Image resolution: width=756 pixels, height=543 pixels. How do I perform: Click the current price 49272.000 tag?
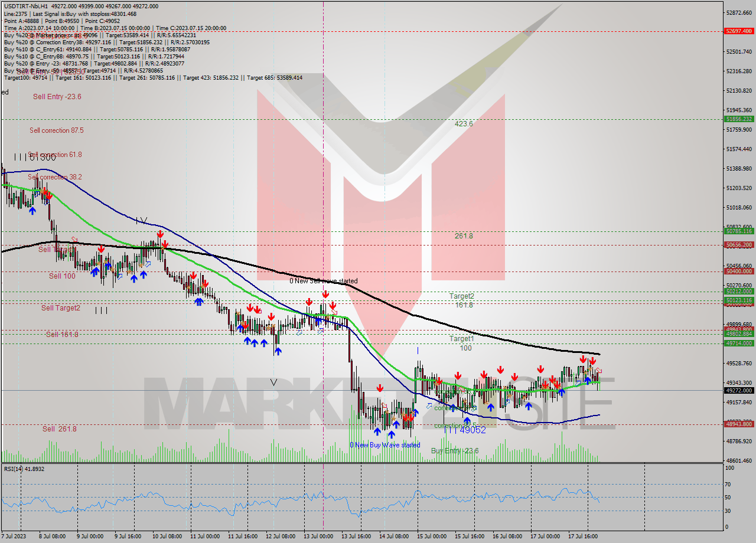739,390
